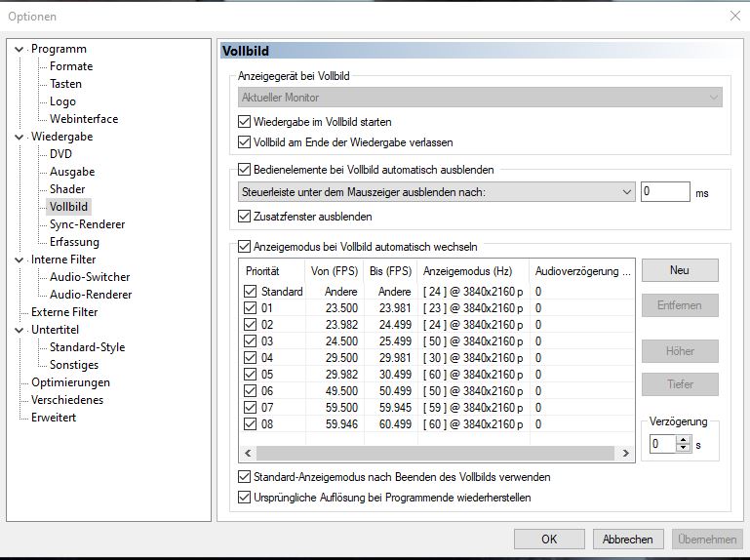Click the Entfernen button
Screen dimensions: 750x560
point(680,305)
